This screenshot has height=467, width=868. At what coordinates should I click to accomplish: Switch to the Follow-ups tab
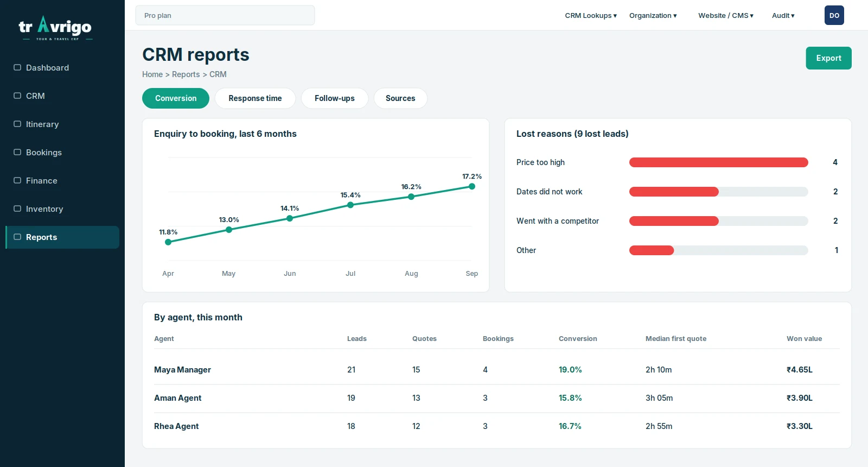335,98
